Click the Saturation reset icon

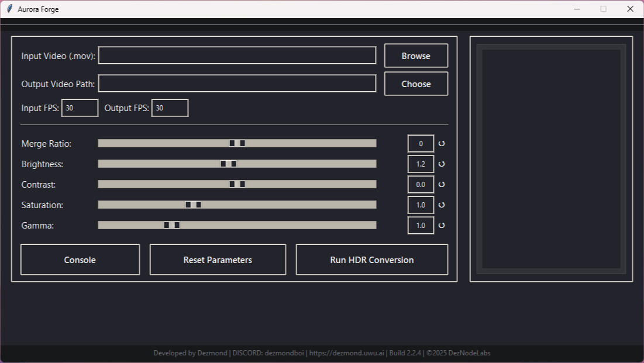click(x=442, y=205)
